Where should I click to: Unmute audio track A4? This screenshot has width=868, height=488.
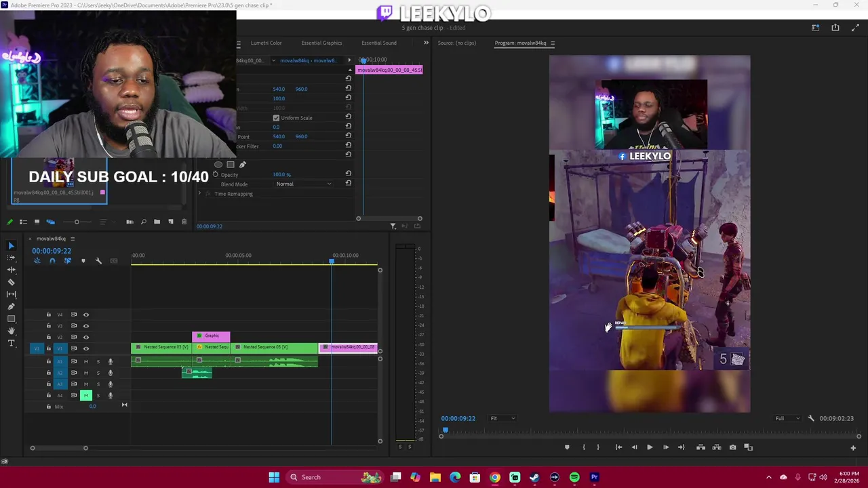pos(85,395)
